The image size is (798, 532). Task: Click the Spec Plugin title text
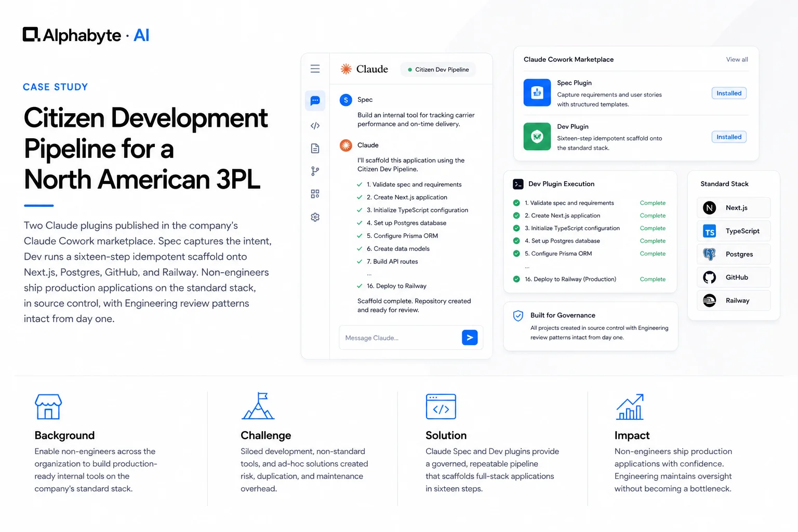click(x=574, y=83)
